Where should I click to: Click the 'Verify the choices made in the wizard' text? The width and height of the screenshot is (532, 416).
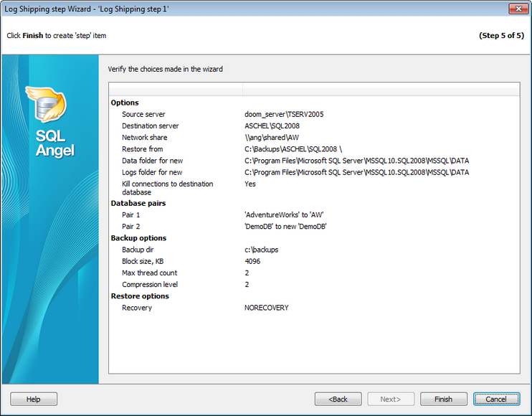pyautogui.click(x=165, y=70)
